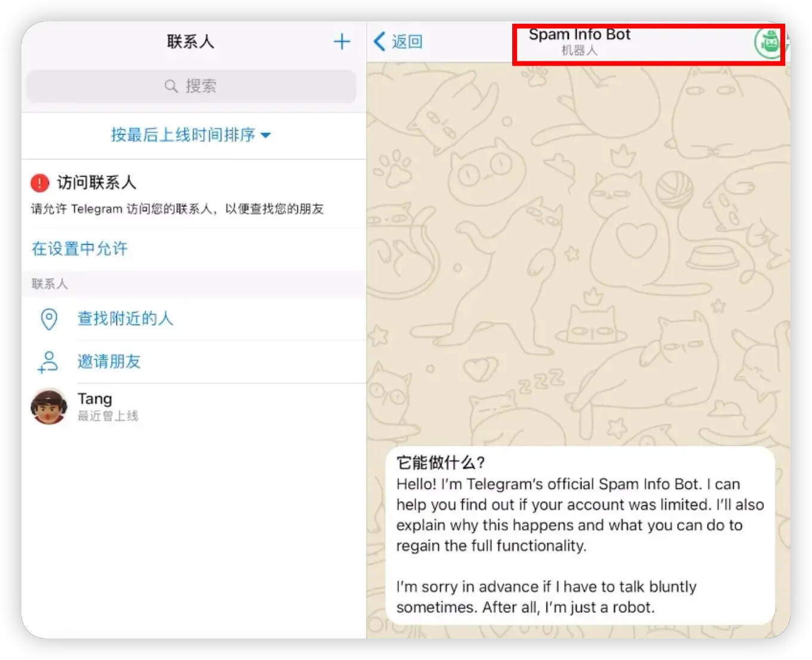Click the back chevron arrow
This screenshot has height=660, width=812.
380,41
